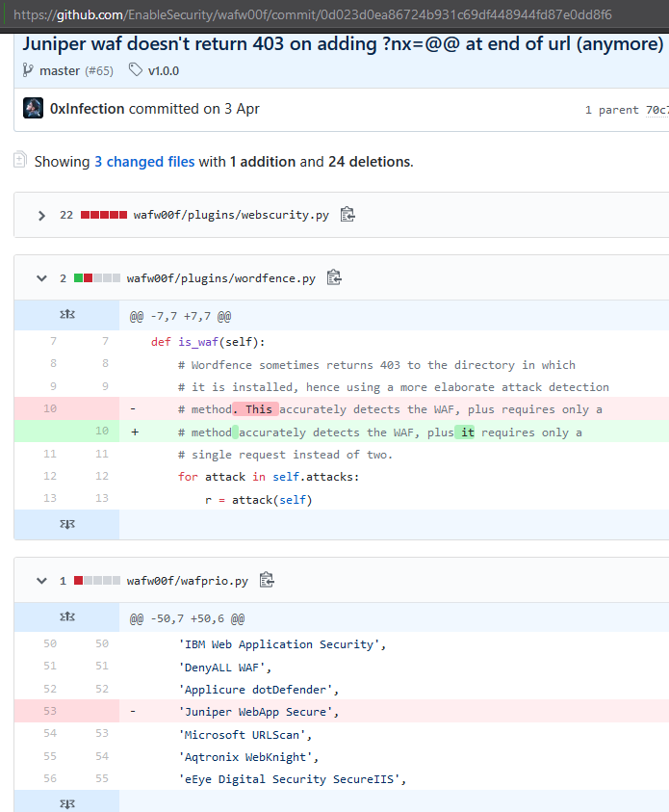
Task: Copy the wordfence.py file path
Action: [334, 278]
